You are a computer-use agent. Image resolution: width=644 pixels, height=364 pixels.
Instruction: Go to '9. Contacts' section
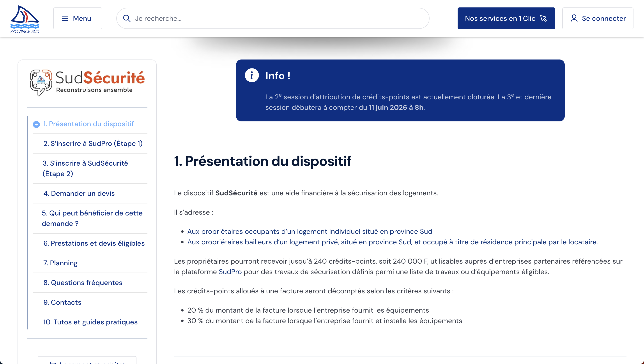(62, 302)
